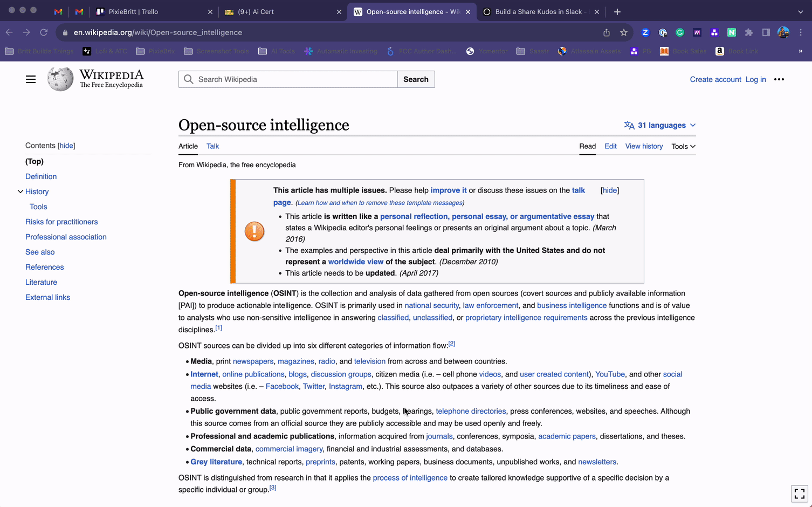Open the View history tab
This screenshot has height=507, width=812.
[x=644, y=146]
